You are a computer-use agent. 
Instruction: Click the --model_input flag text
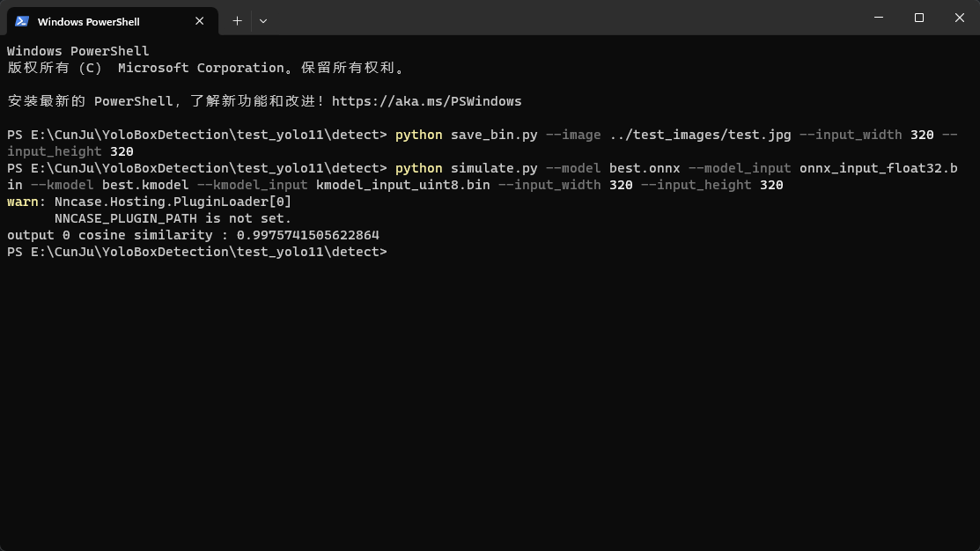click(x=740, y=169)
